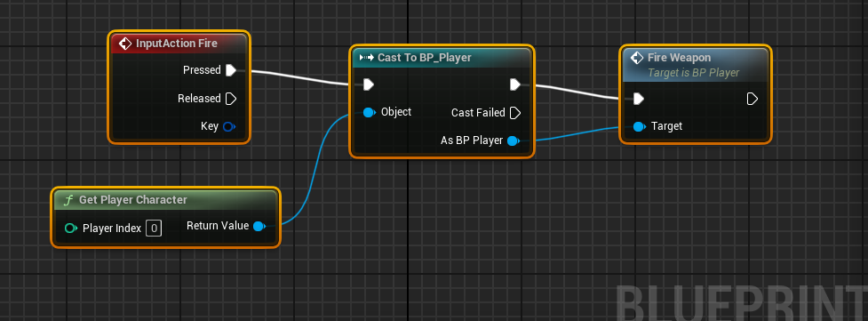Viewport: 868px width, 321px height.
Task: Click the Pressed label
Action: pos(202,70)
